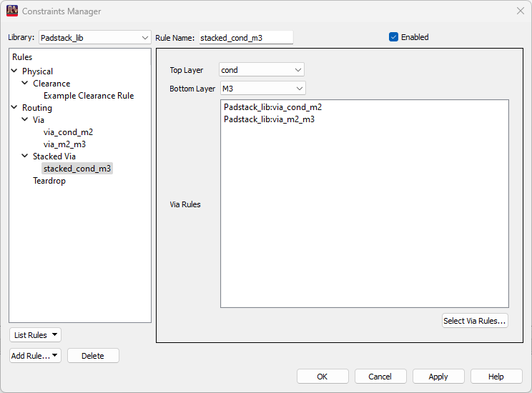Close the Constraints Manager dialog
The image size is (532, 393).
tap(520, 11)
